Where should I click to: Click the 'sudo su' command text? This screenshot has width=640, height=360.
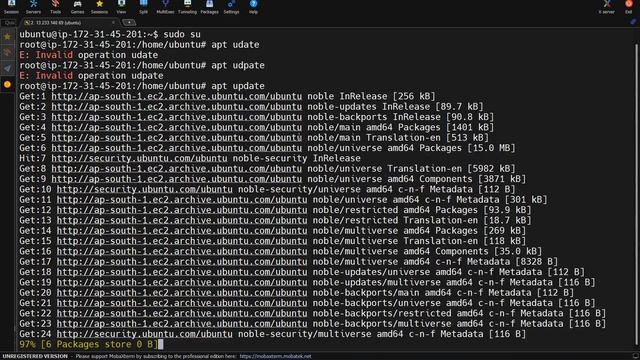(x=182, y=34)
